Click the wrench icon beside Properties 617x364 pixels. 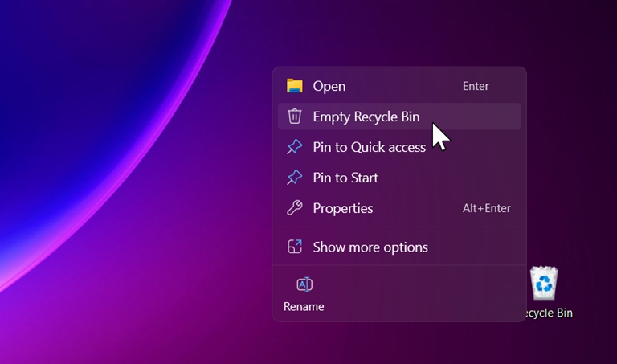click(295, 208)
